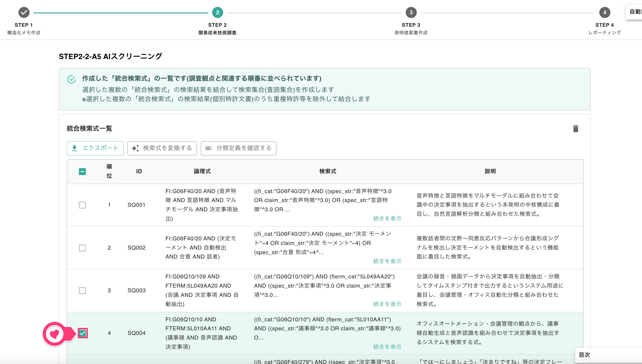Click the list icon on 分類定義を確認する
This screenshot has width=642, height=364.
pos(209,148)
